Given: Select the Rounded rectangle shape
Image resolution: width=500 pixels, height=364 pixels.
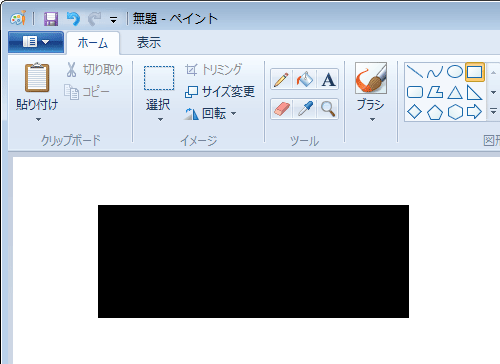Looking at the screenshot, I should tap(415, 92).
